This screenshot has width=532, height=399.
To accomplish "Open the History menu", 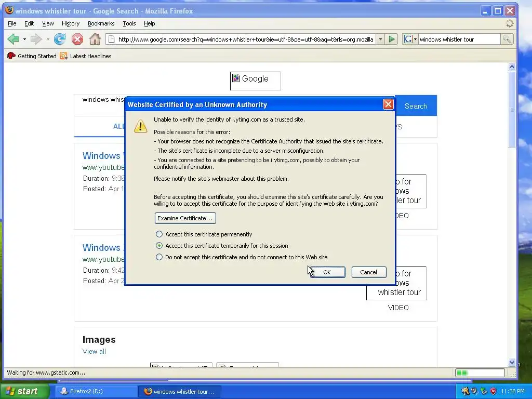I will click(71, 23).
